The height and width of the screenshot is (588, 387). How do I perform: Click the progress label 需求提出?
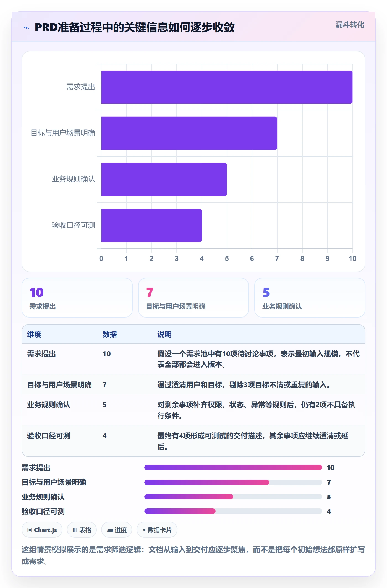(36, 468)
